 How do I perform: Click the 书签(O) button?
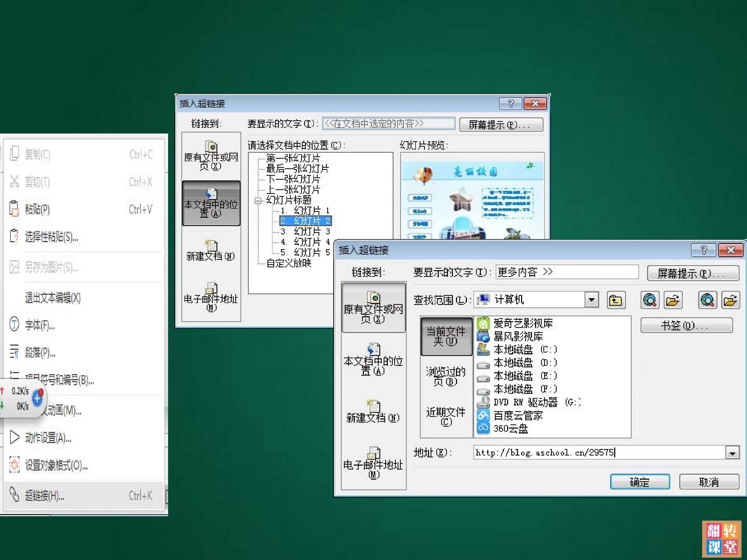[x=687, y=325]
